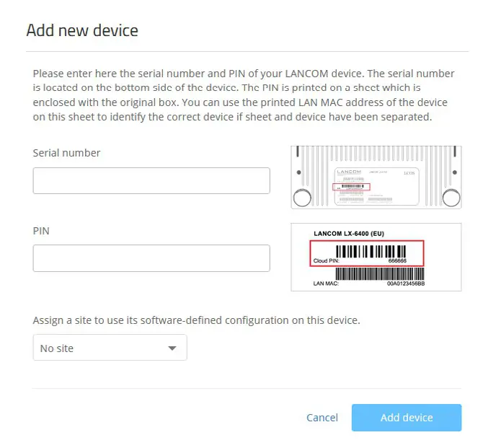Click the red-outlined Cloud PIN barcode
Image resolution: width=501 pixels, height=448 pixels.
367,253
